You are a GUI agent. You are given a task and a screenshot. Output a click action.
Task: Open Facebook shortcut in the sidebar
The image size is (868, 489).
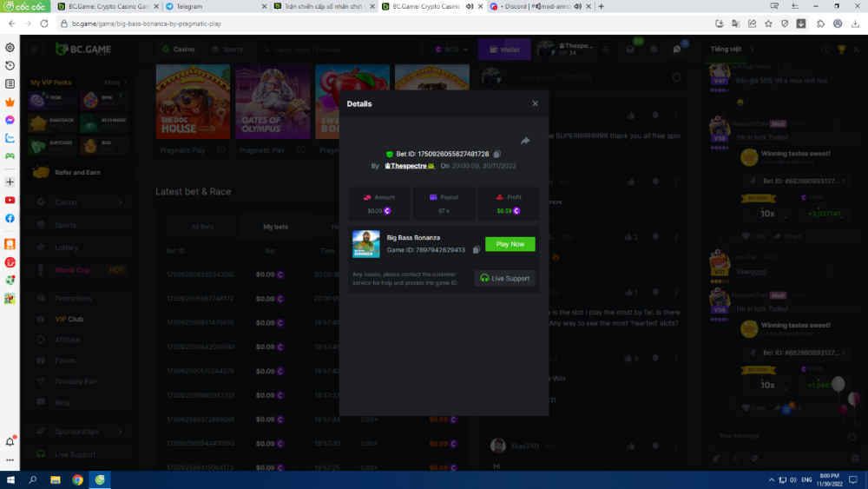tap(10, 218)
